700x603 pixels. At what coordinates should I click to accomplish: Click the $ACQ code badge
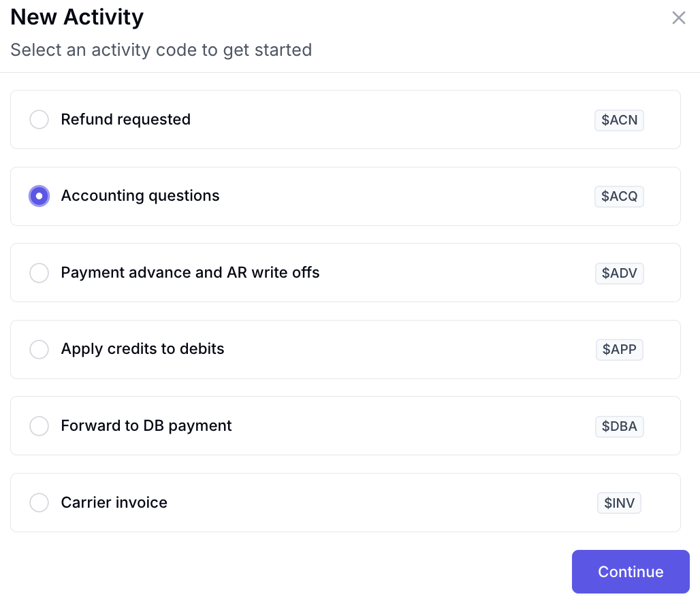pyautogui.click(x=619, y=197)
